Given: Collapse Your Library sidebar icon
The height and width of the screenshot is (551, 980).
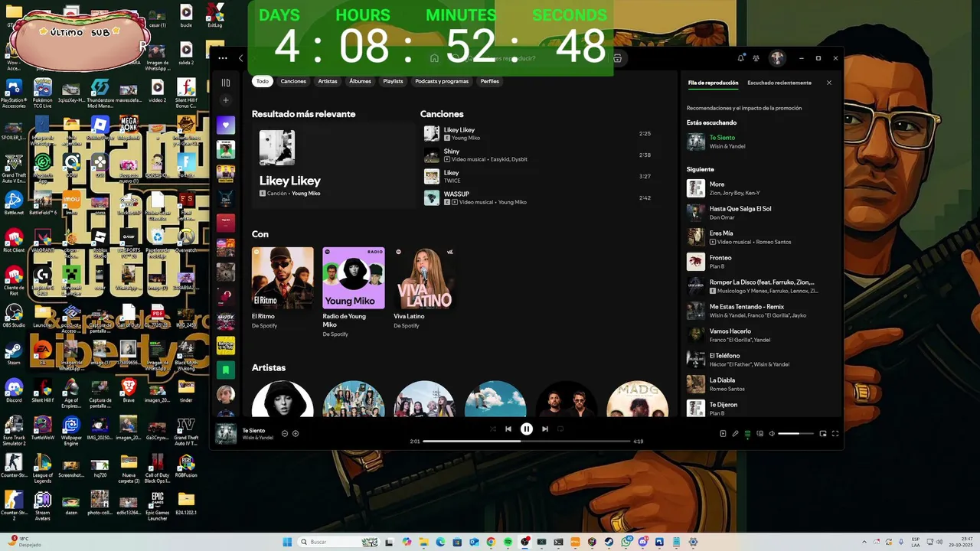Looking at the screenshot, I should coord(226,83).
